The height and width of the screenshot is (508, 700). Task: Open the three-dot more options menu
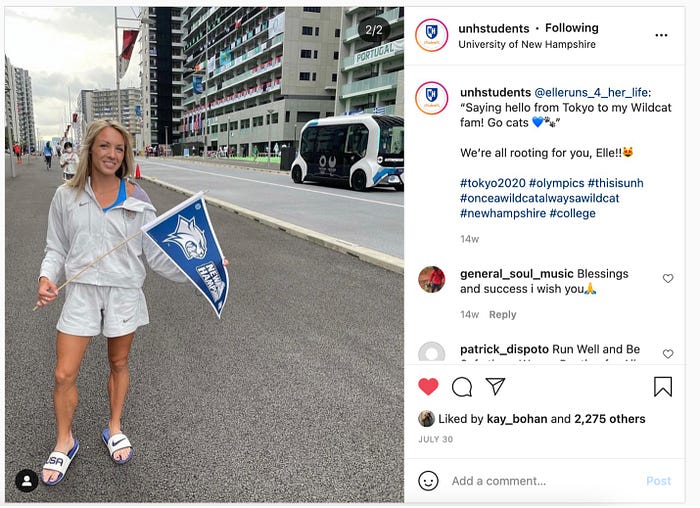tap(661, 35)
